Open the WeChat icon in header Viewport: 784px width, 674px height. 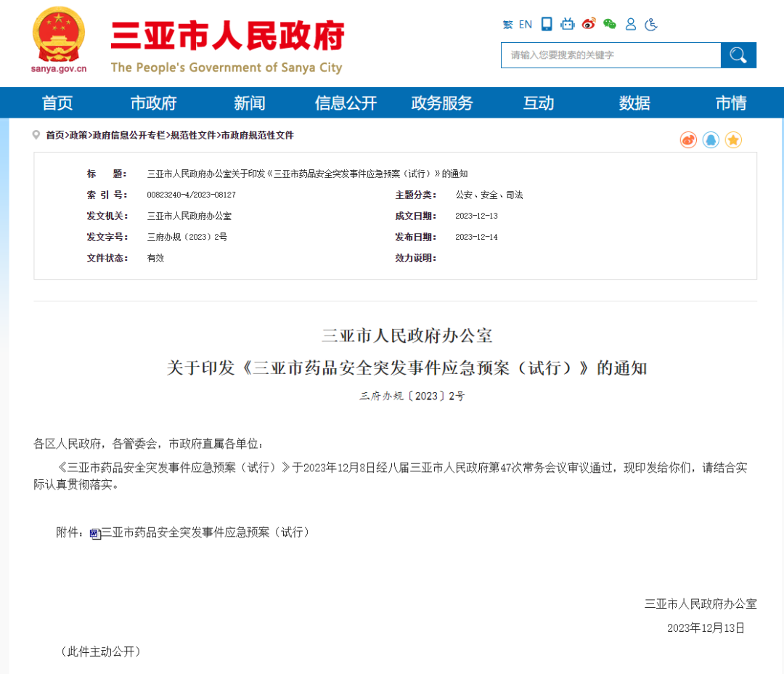610,24
